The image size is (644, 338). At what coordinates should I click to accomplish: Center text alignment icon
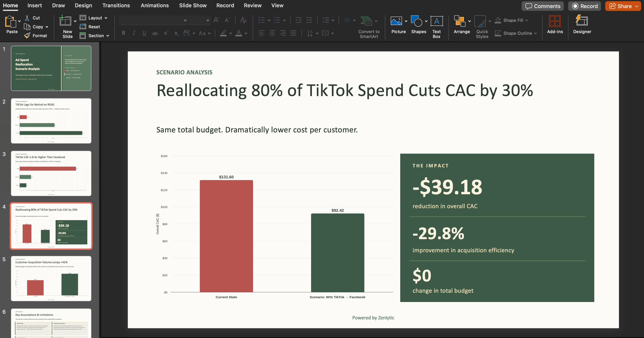[272, 33]
